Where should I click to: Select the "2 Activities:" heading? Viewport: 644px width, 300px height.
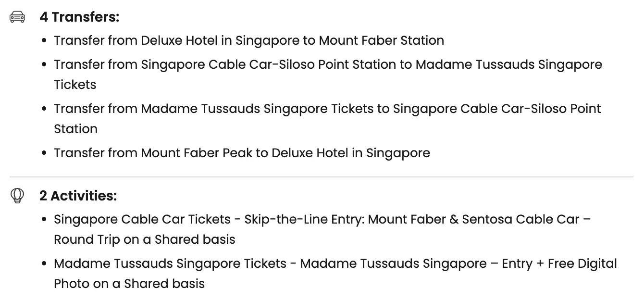(x=78, y=196)
